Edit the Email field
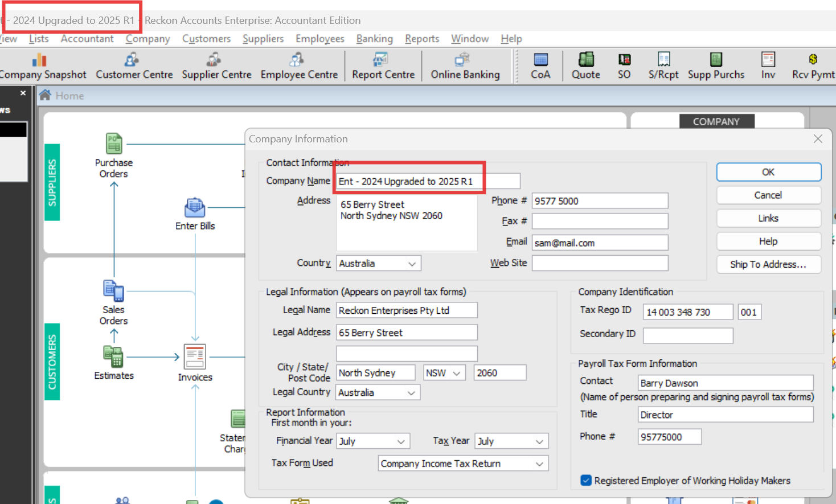836x504 pixels. (600, 243)
